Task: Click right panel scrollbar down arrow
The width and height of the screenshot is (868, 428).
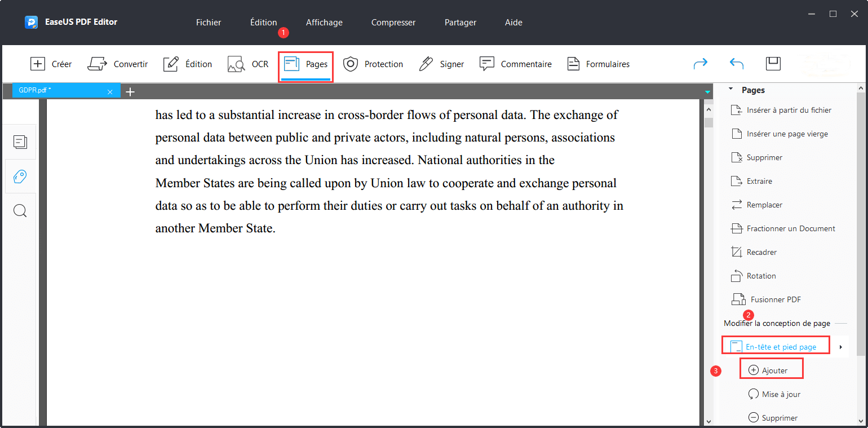Action: tap(861, 421)
